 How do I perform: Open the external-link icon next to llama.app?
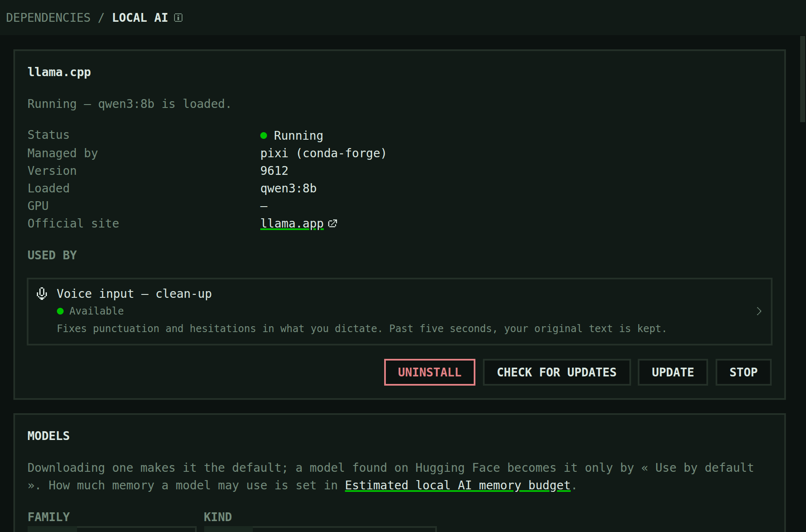333,224
